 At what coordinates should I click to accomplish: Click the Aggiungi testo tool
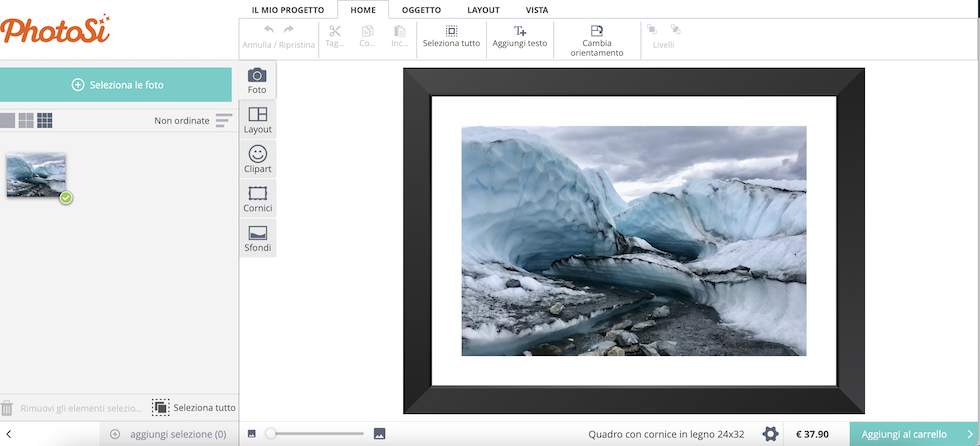[x=519, y=37]
